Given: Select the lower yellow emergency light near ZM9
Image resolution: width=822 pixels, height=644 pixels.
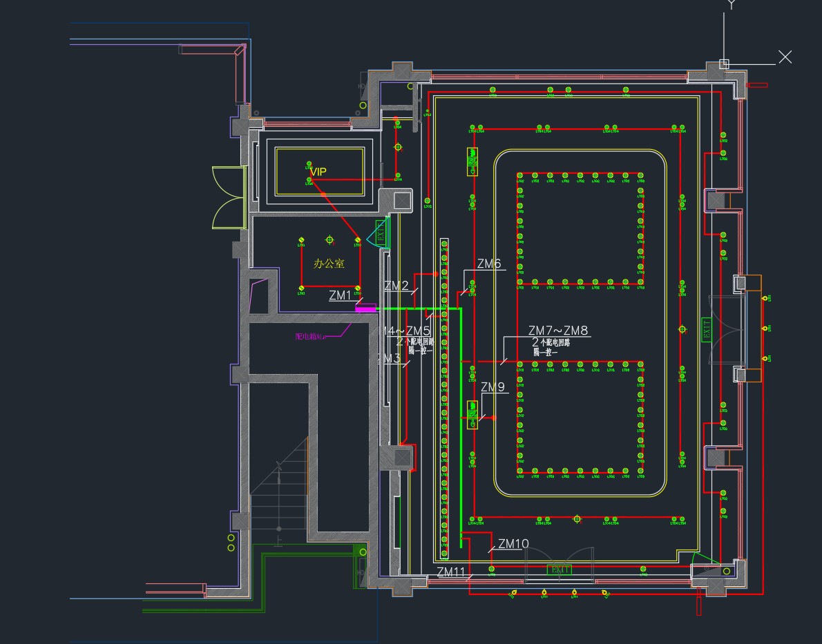Looking at the screenshot, I should [x=473, y=414].
